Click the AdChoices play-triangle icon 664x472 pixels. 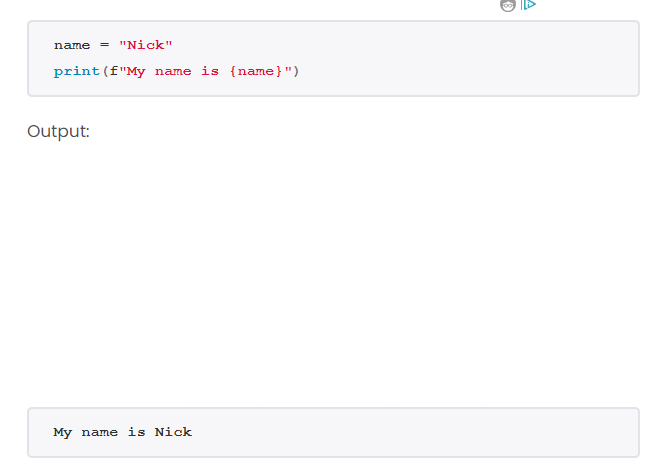point(529,5)
